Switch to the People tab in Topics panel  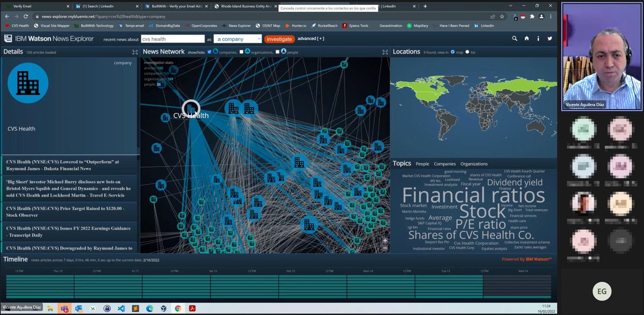pos(422,164)
